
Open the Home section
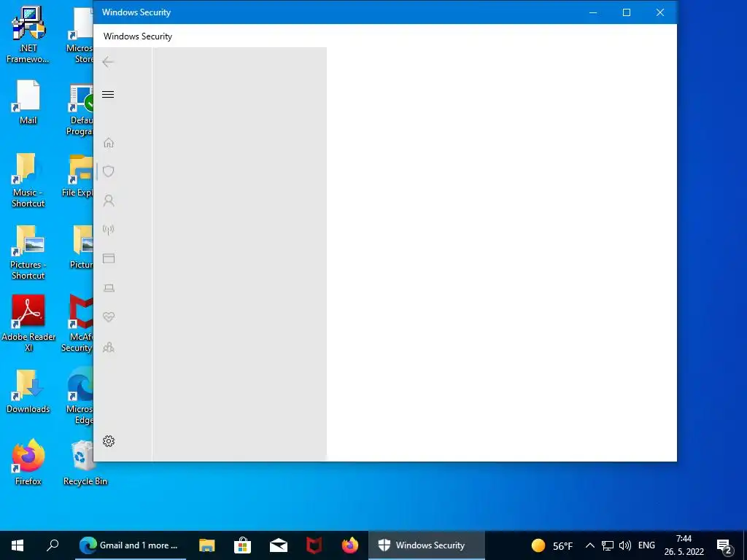(x=109, y=143)
